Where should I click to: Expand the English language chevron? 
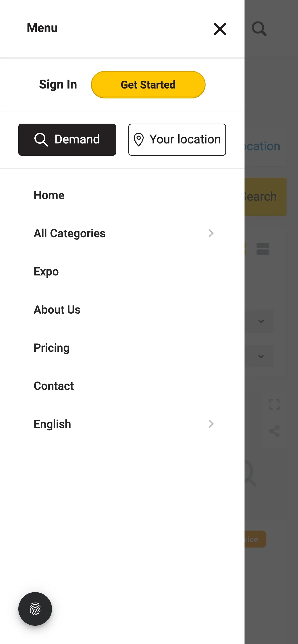click(x=211, y=424)
